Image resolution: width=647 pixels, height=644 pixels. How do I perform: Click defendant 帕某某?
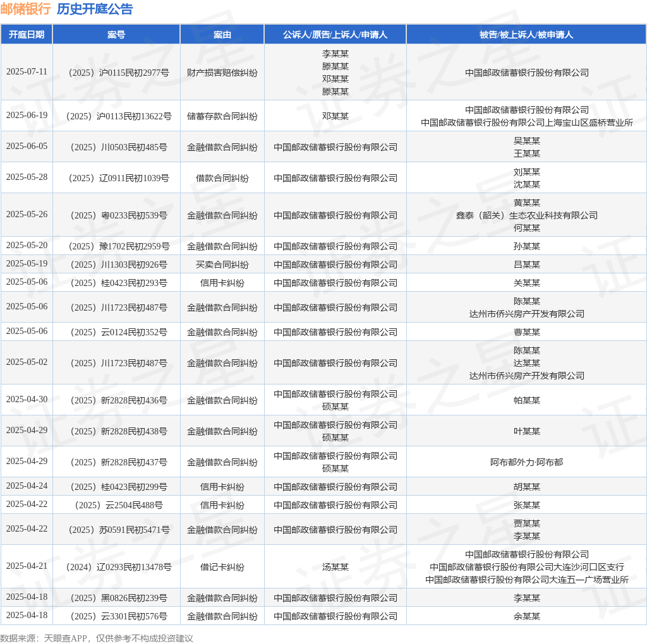point(526,400)
